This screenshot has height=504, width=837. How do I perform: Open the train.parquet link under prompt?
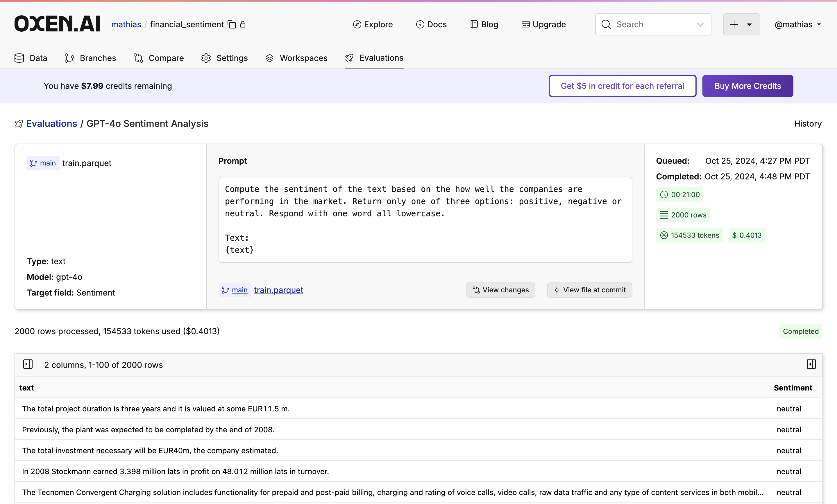[278, 290]
